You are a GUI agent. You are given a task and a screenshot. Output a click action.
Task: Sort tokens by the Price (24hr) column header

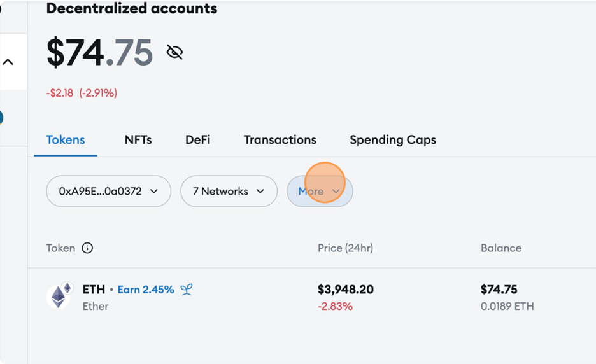pyautogui.click(x=345, y=248)
